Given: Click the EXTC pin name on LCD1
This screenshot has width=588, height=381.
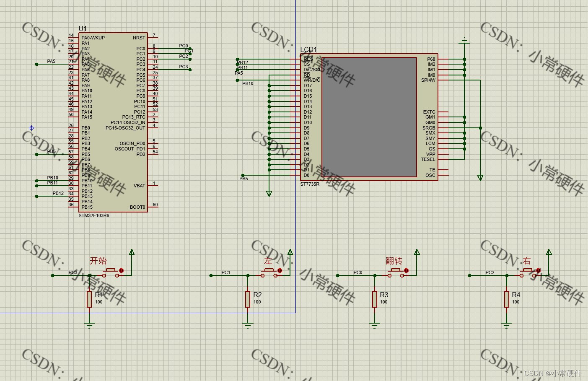Looking at the screenshot, I should pyautogui.click(x=429, y=112).
